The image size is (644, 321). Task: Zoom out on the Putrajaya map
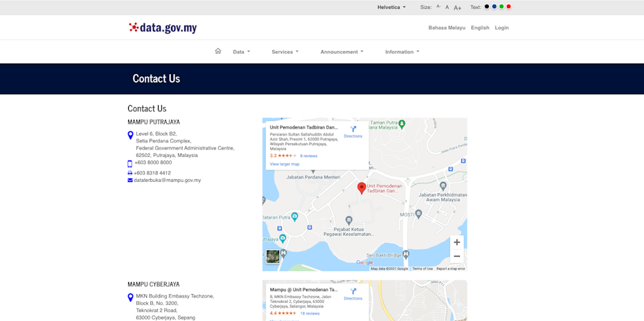pyautogui.click(x=456, y=257)
